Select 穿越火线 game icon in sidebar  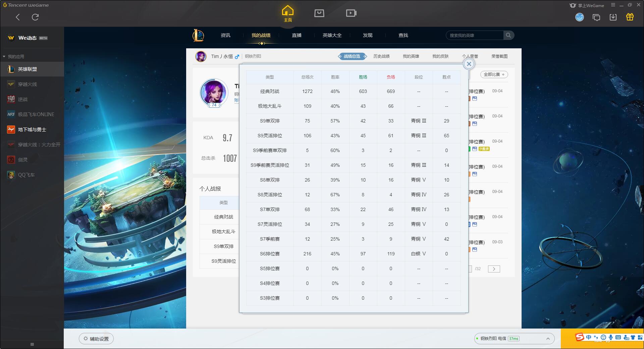pyautogui.click(x=11, y=84)
